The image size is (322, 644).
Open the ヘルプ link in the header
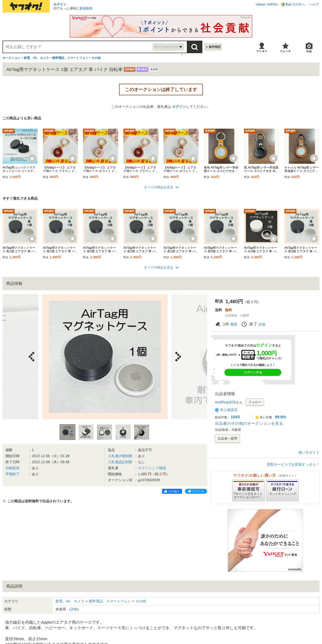click(x=314, y=5)
